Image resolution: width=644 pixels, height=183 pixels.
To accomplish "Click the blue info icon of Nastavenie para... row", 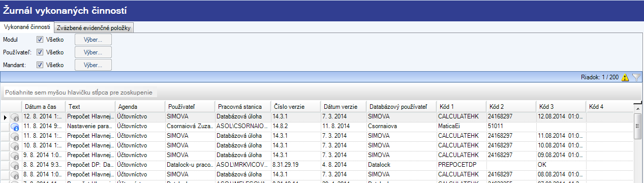I will point(15,127).
